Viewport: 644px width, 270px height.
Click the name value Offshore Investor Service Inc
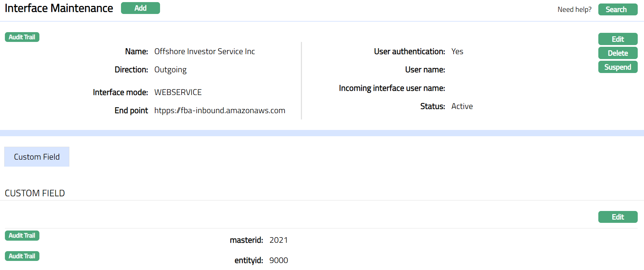coord(205,51)
